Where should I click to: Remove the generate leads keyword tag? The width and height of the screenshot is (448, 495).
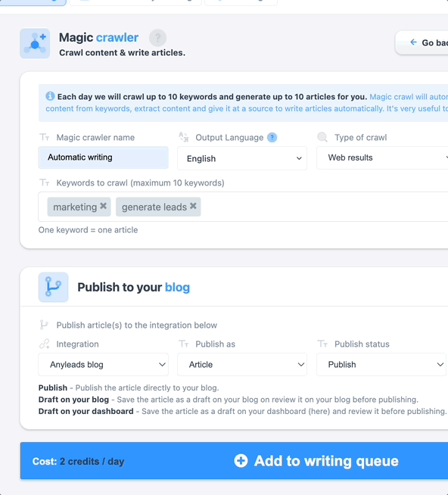(x=193, y=206)
